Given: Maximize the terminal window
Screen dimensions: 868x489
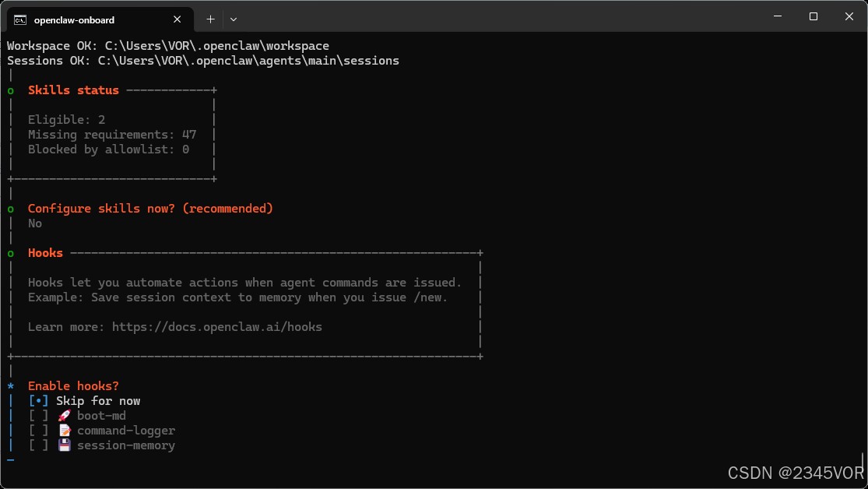Looking at the screenshot, I should [x=814, y=16].
